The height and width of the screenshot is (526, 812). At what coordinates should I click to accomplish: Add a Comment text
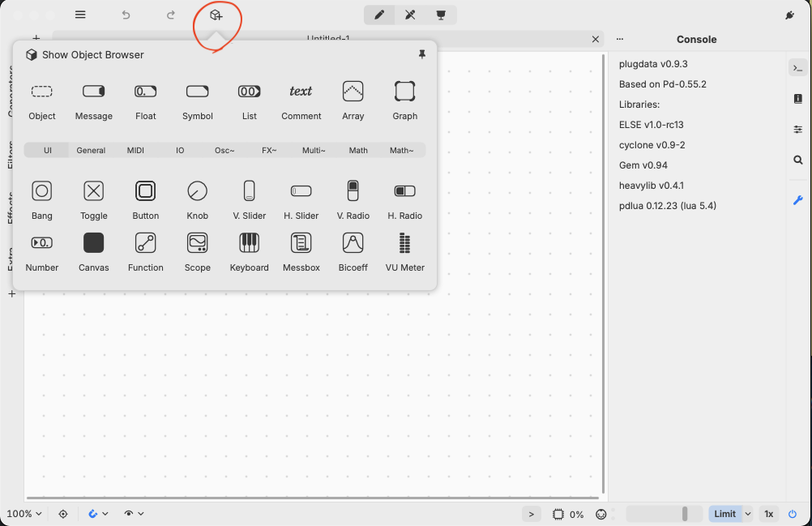[x=301, y=101]
